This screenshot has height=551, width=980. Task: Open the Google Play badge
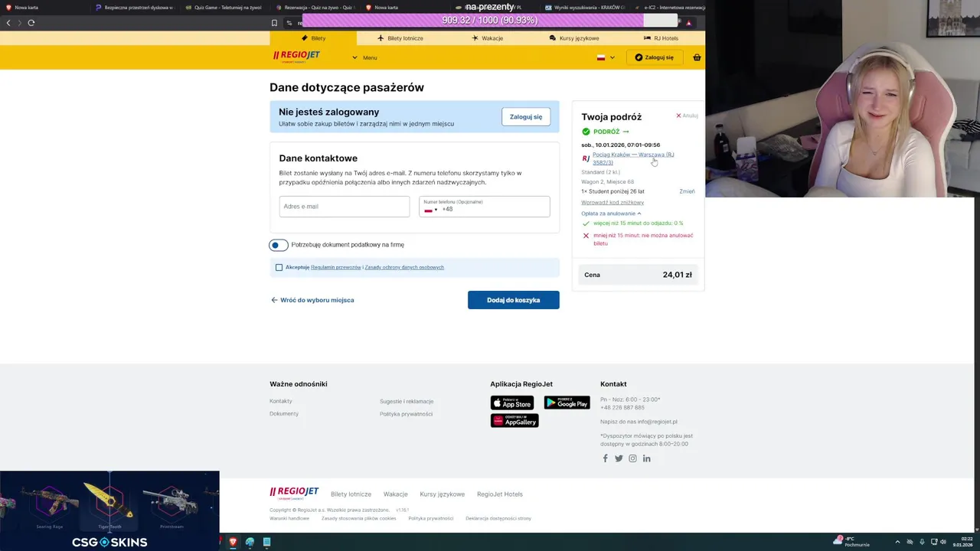coord(567,403)
